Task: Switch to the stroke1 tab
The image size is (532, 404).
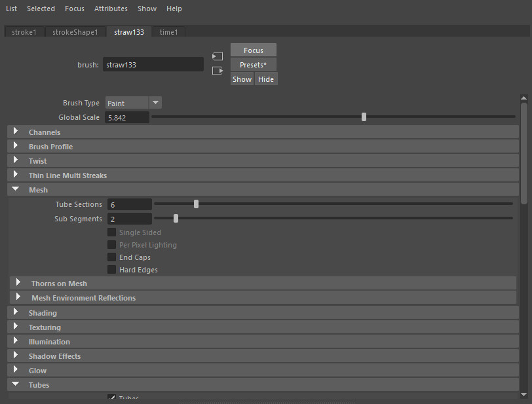Action: pyautogui.click(x=24, y=32)
